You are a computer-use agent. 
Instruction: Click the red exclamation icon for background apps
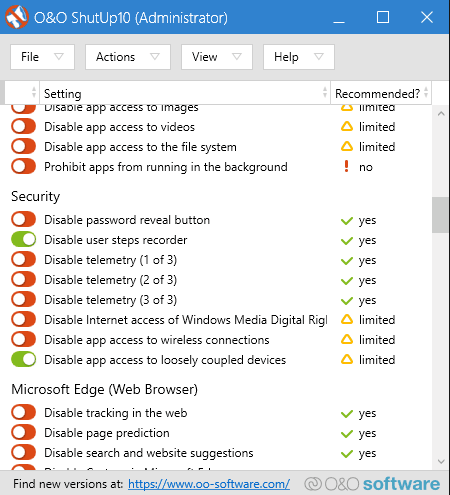pos(347,166)
